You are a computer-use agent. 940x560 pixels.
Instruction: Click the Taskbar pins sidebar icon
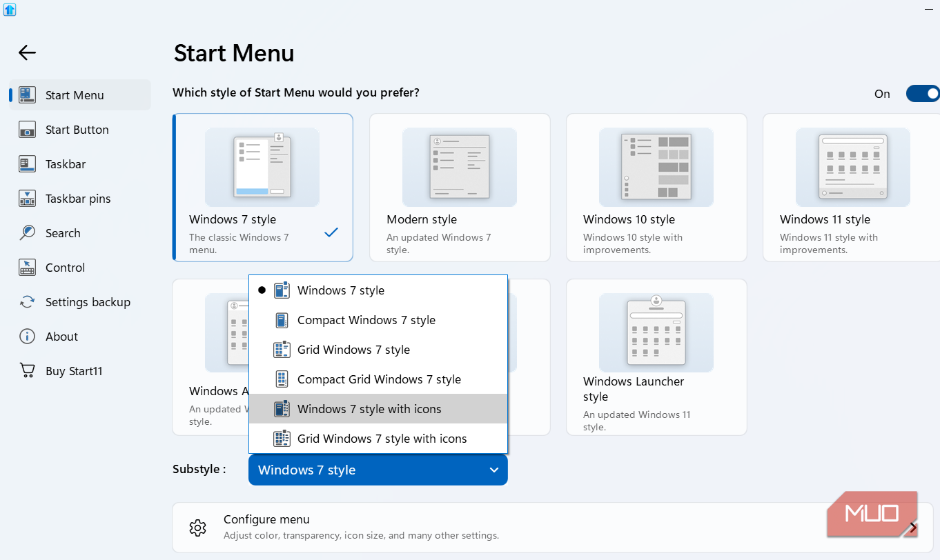[27, 199]
